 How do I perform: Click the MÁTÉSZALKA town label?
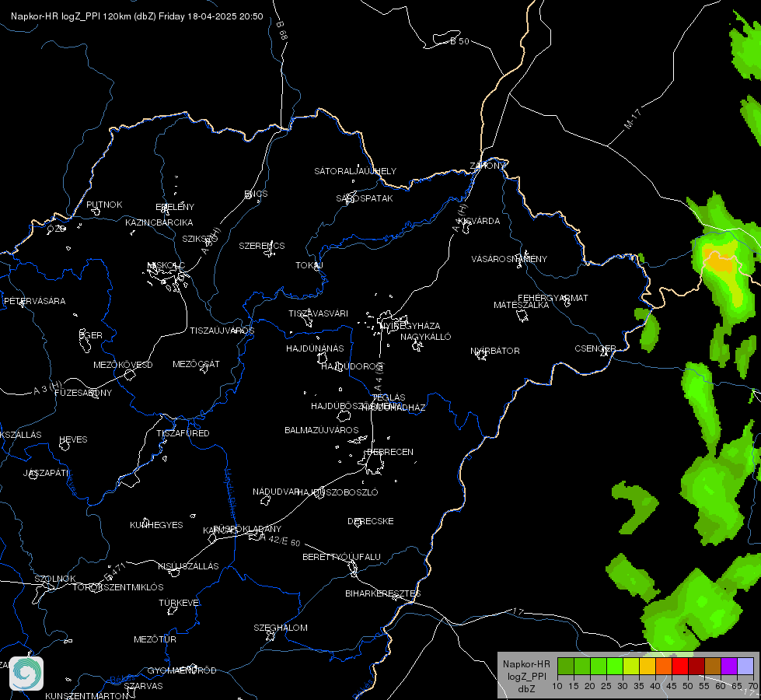pos(522,305)
